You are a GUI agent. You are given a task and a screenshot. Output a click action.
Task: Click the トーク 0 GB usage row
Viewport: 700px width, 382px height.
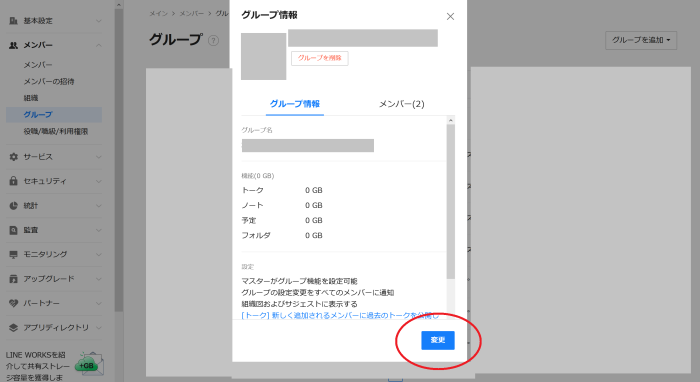point(282,191)
